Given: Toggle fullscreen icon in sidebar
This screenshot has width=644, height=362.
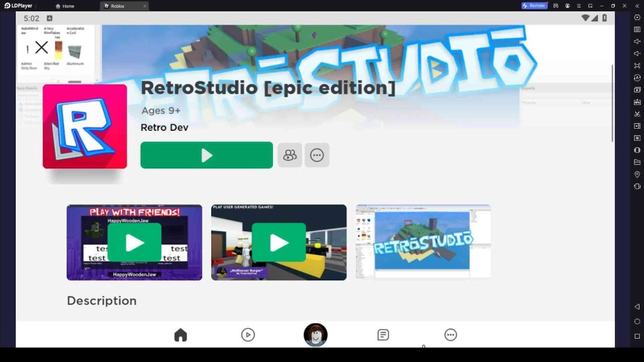Looking at the screenshot, I should (637, 65).
